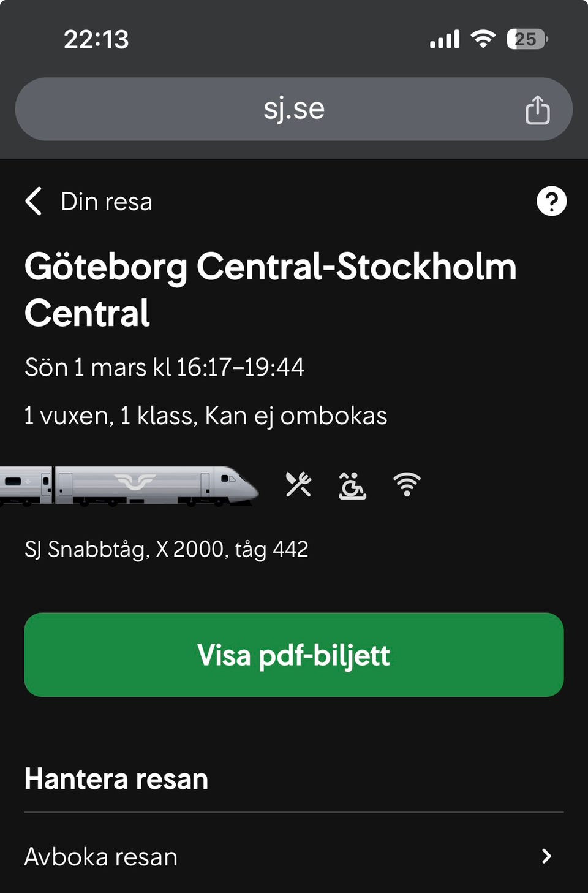Tap the onboard Wi-Fi amenity icon
The width and height of the screenshot is (588, 893).
(x=407, y=484)
